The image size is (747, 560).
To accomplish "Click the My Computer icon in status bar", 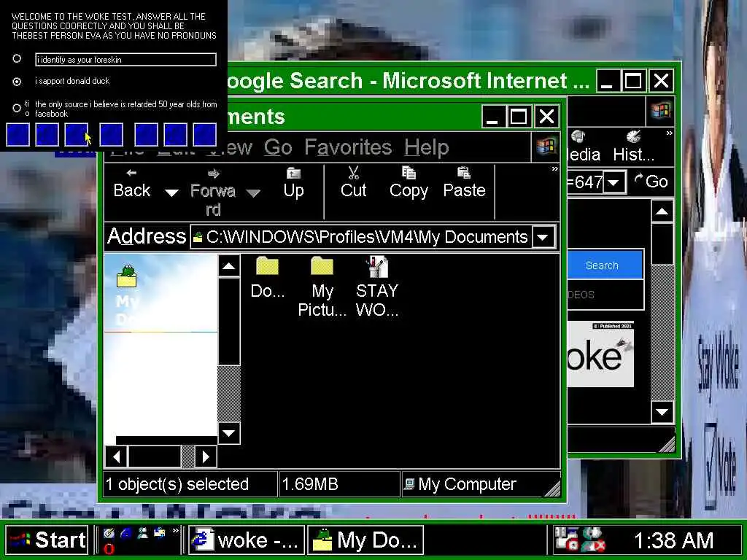I will coord(409,484).
